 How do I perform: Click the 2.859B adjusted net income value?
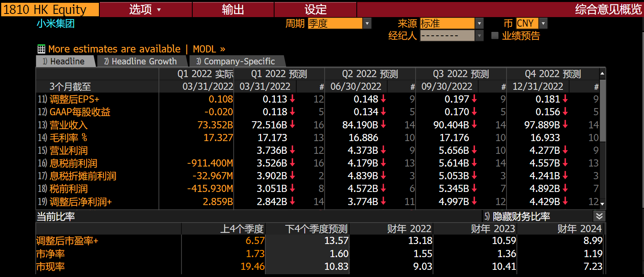(218, 202)
